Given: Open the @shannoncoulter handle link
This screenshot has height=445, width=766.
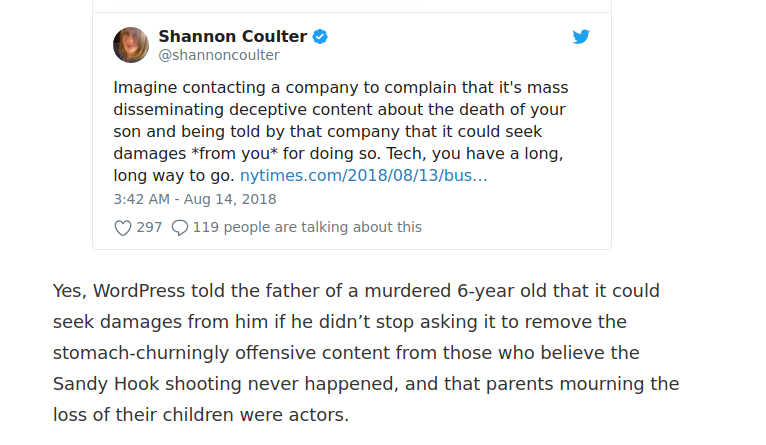Looking at the screenshot, I should click(x=219, y=56).
